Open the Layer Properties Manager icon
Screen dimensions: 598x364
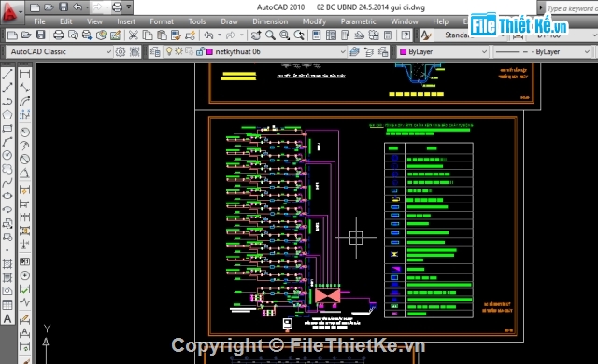(155, 51)
